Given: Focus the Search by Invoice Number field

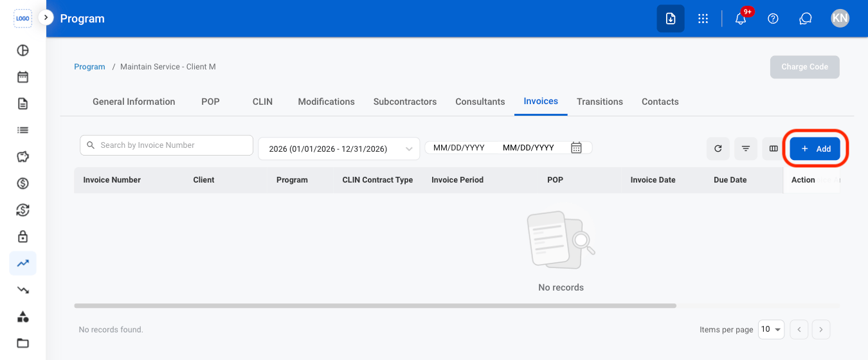Looking at the screenshot, I should 167,145.
